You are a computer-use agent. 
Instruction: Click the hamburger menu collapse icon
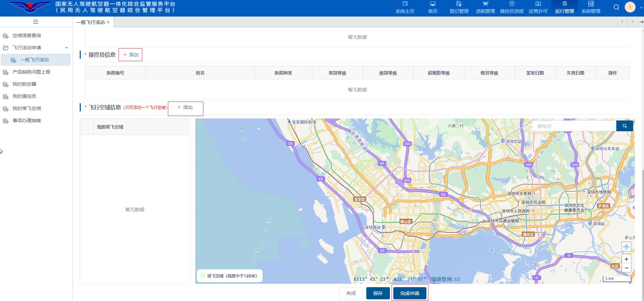[35, 22]
